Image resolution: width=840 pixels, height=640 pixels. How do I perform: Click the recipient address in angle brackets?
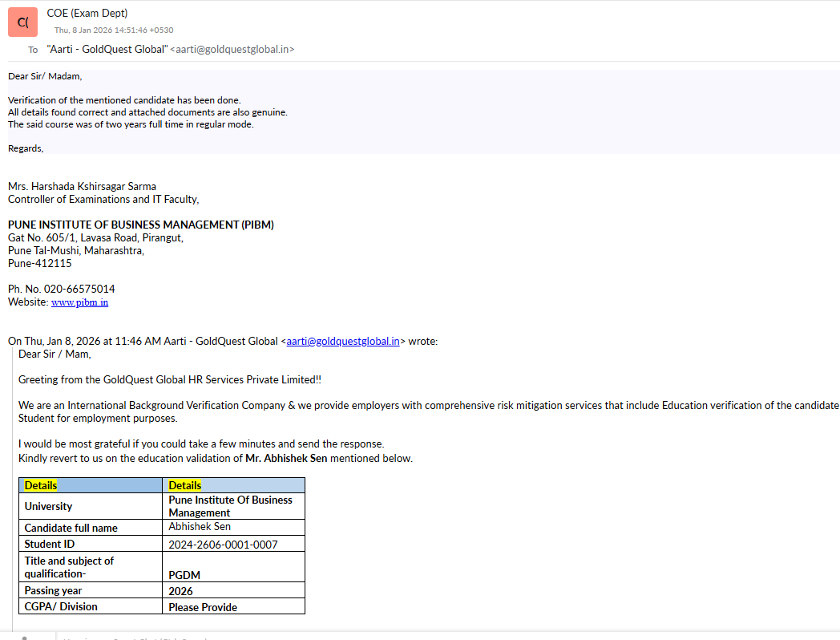click(232, 49)
